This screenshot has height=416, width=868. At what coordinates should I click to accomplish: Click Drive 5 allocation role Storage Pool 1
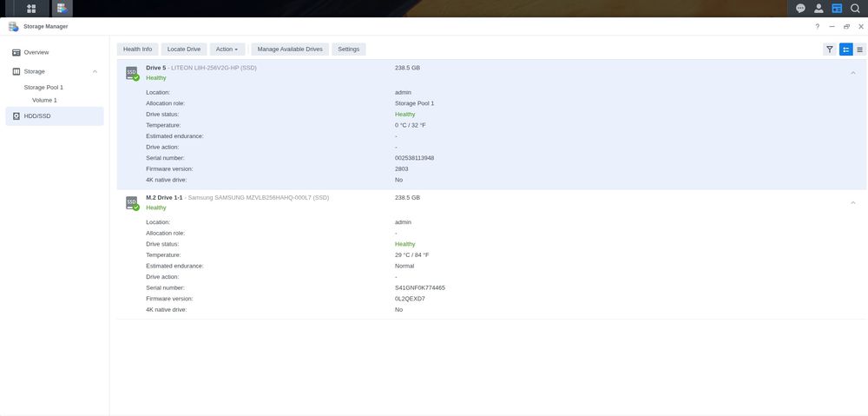(414, 103)
